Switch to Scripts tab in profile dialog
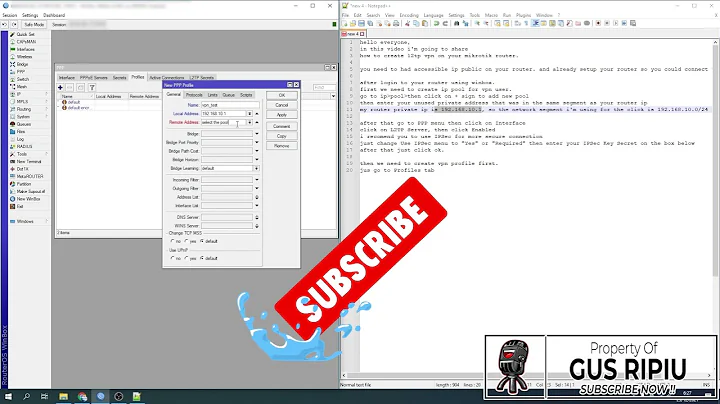 (246, 95)
